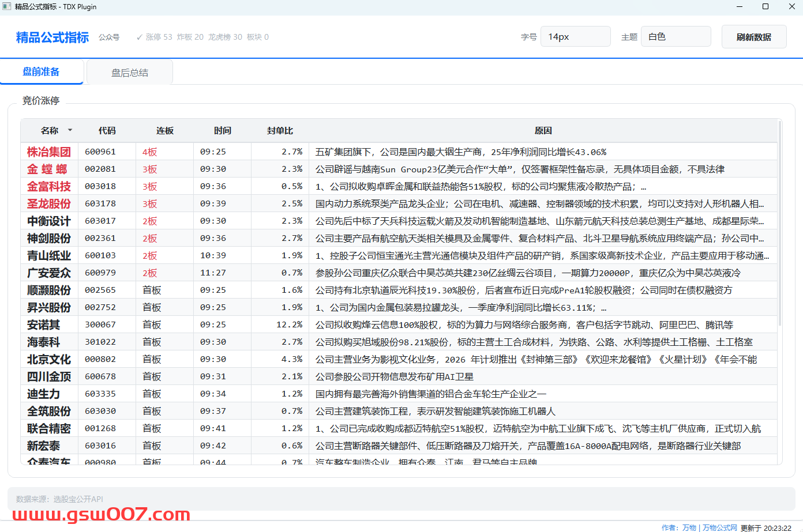The height and width of the screenshot is (532, 803).
Task: Sort the table by 连板 column header
Action: coord(164,131)
